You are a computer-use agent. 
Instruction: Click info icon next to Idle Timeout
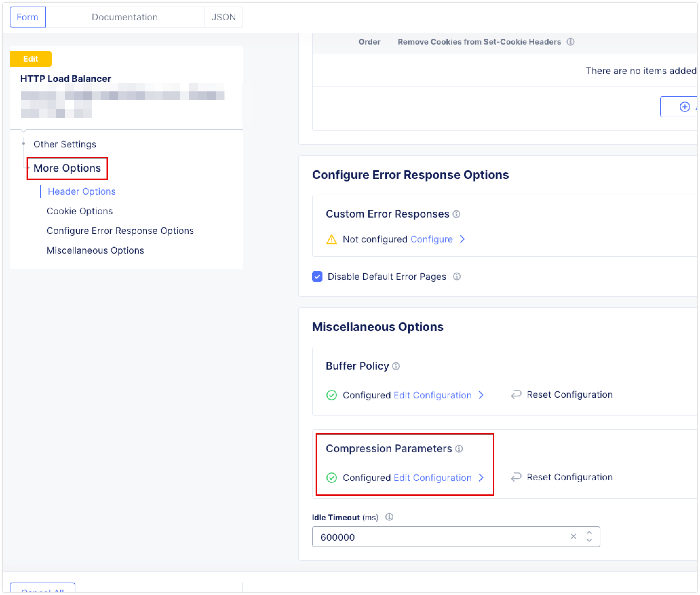tap(389, 517)
